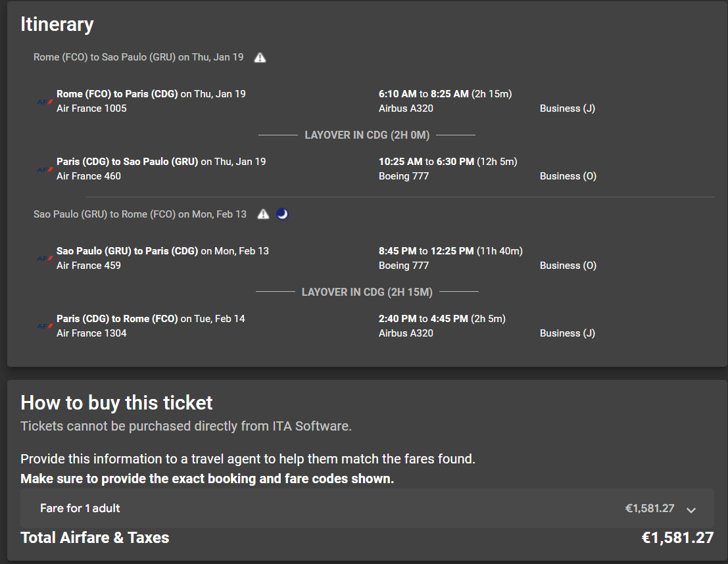Click the Business (J) class on flight 1005

click(x=568, y=108)
